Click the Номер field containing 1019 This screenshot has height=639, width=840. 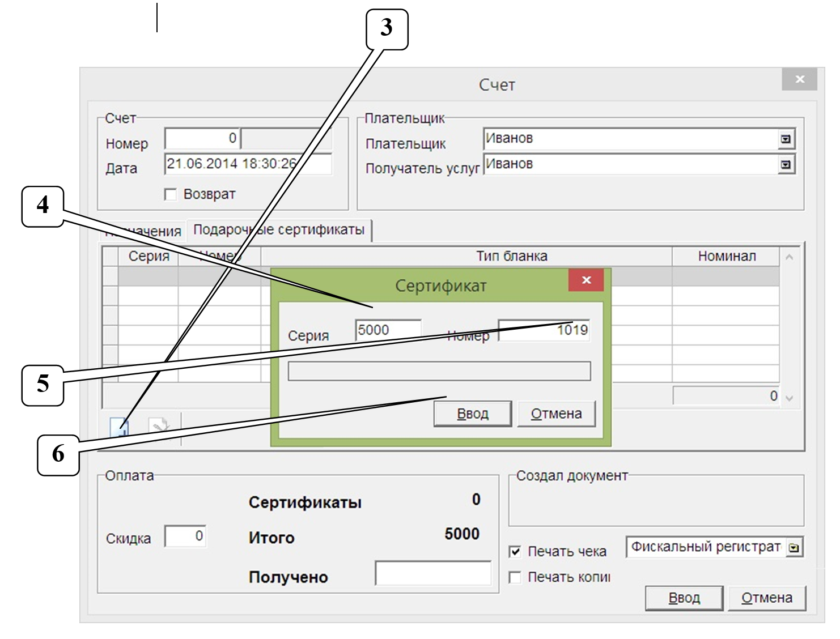point(543,330)
